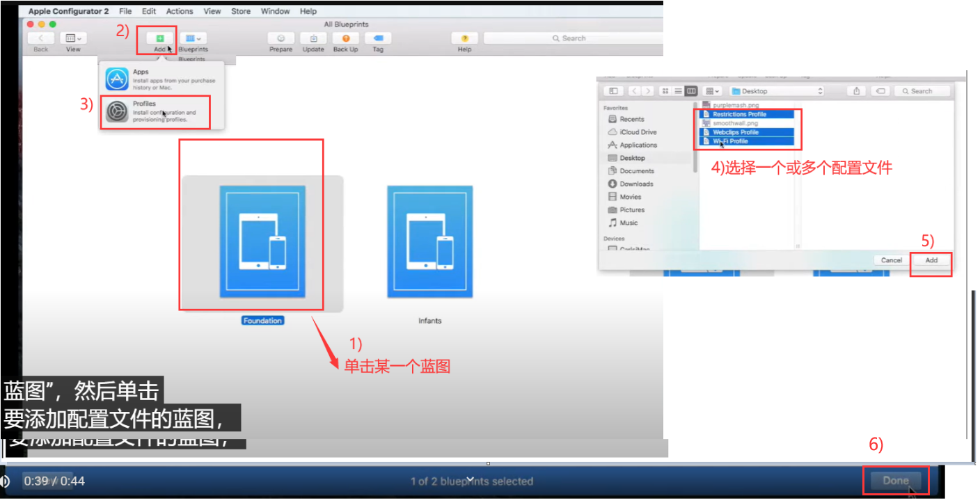This screenshot has width=980, height=503.
Task: Click the green Add toolbar button
Action: (x=159, y=38)
